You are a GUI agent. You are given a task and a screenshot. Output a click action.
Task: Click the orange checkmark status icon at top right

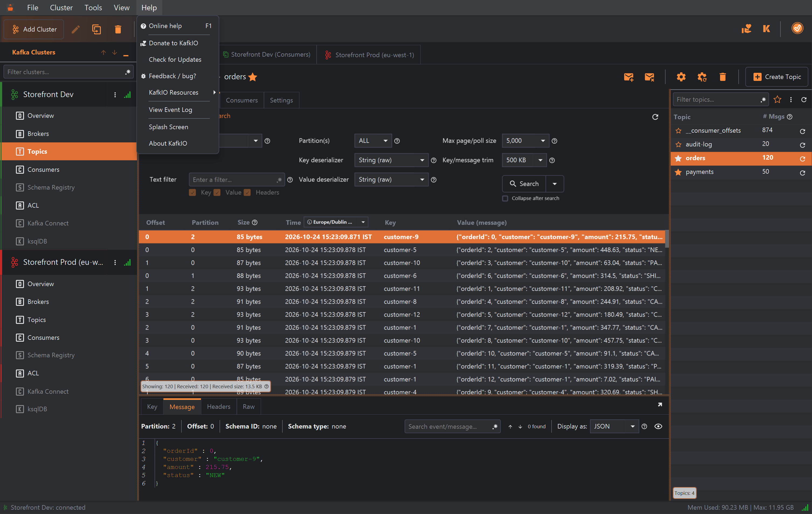point(797,28)
